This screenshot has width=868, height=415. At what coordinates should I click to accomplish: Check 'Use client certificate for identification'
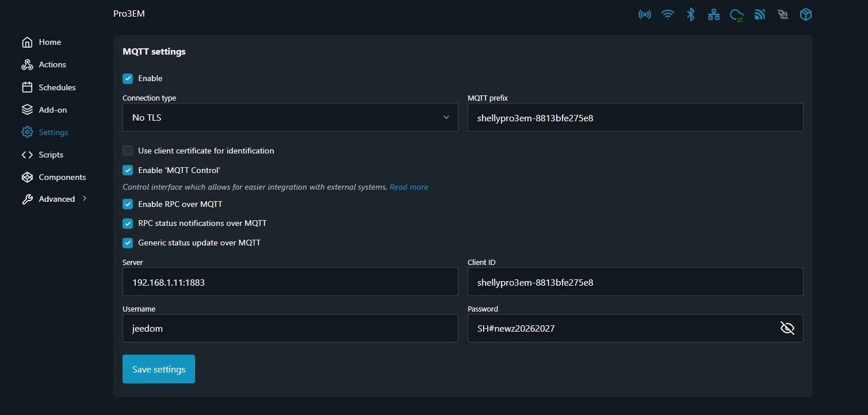point(128,151)
